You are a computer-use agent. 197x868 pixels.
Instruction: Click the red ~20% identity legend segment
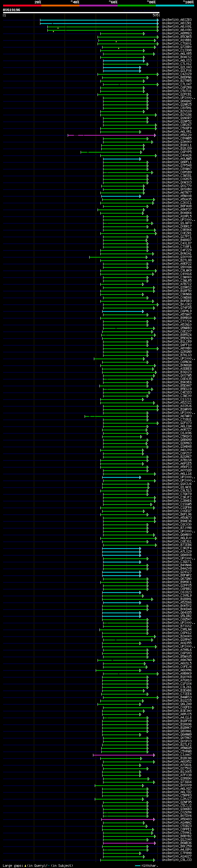click(22, 6)
